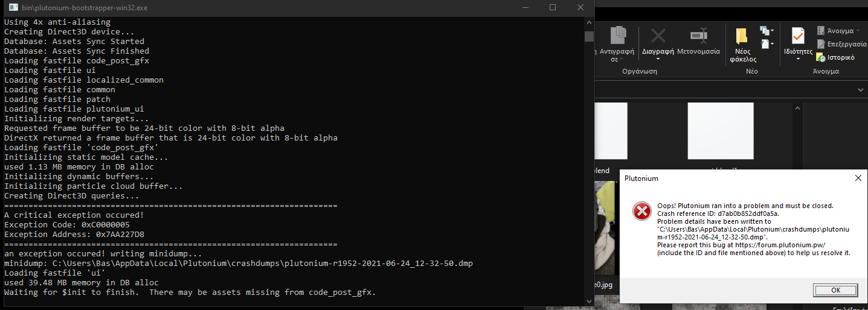
Task: Click Επεξεργασία in Explorer ribbon
Action: [841, 44]
